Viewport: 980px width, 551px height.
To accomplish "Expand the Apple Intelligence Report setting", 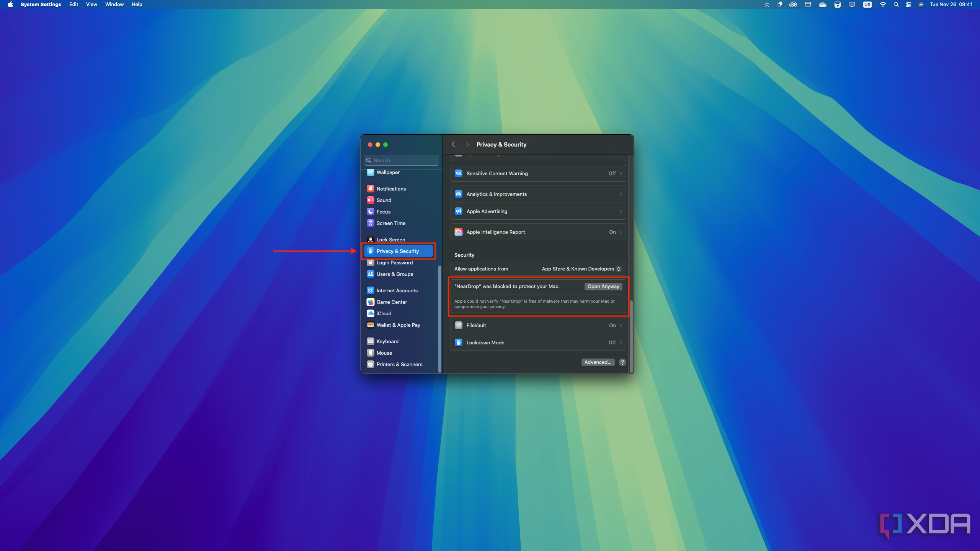I will [x=621, y=231].
